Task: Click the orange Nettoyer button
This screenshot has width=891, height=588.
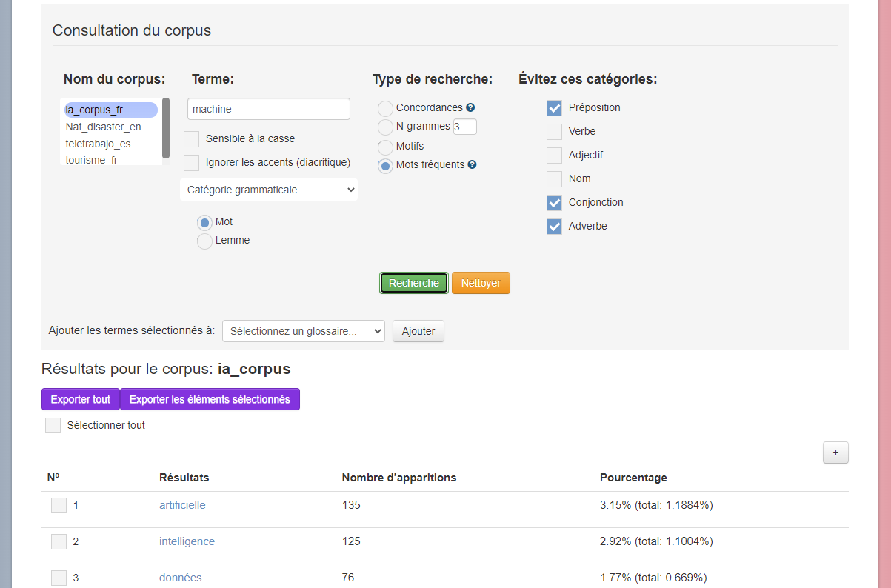Action: pos(481,283)
